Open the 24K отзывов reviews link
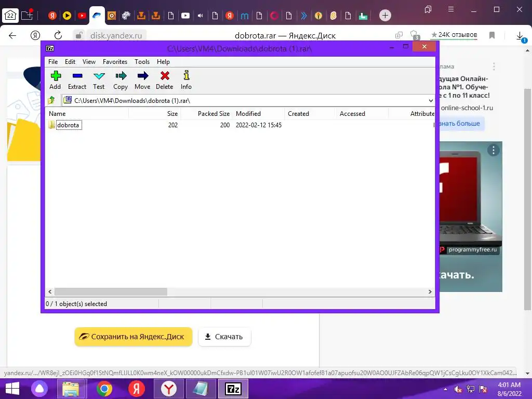Viewport: 532px width, 399px height. tap(454, 35)
